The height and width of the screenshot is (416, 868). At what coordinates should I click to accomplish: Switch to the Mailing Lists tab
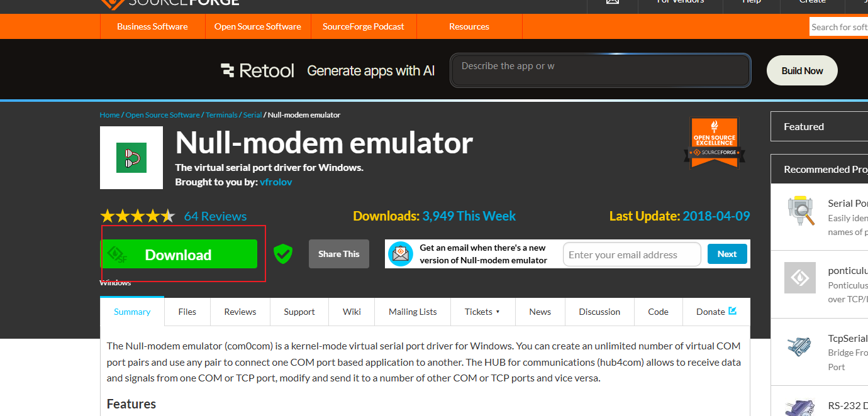point(413,312)
